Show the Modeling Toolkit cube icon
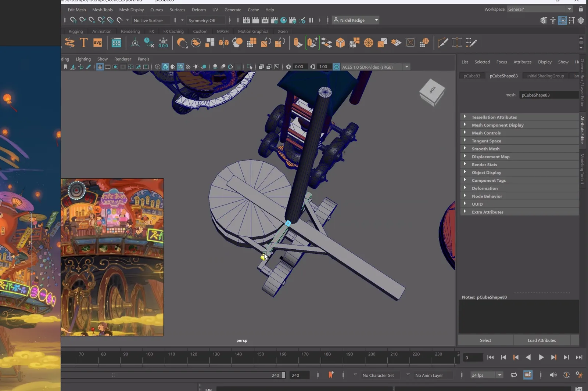The height and width of the screenshot is (391, 588). pos(544,21)
